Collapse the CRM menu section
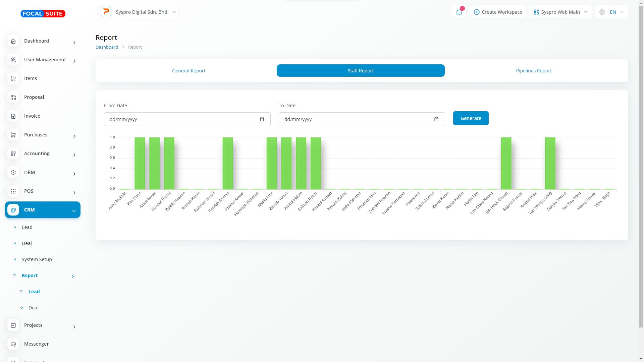The image size is (644, 362). (74, 210)
